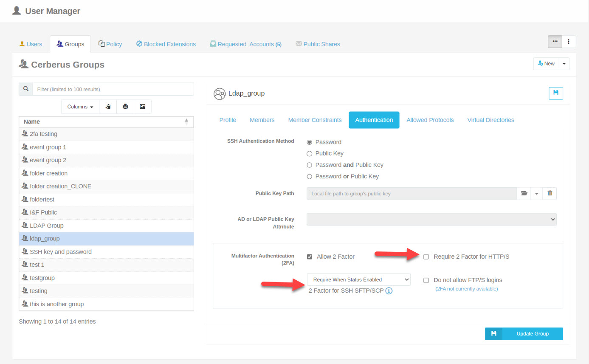
Task: Click the vertical ellipsis button at top right
Action: coord(569,42)
